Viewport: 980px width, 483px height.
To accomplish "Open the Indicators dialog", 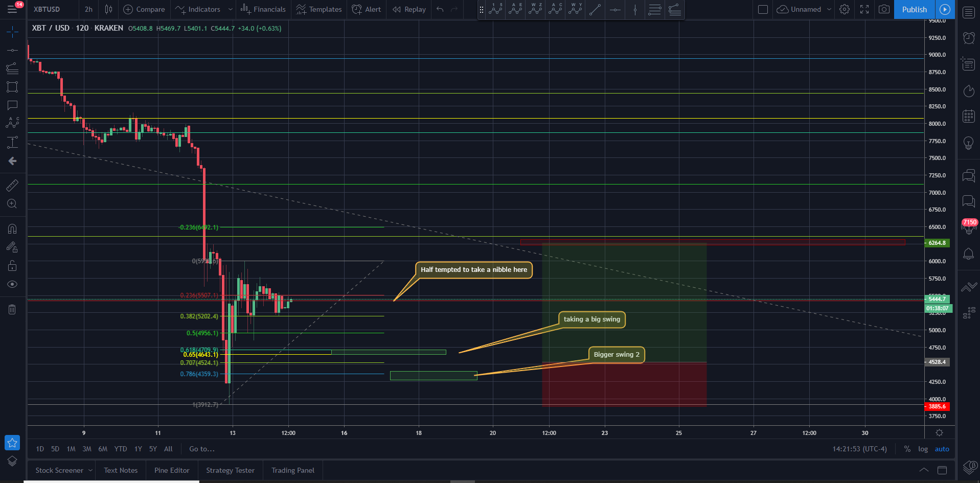I will (x=198, y=9).
